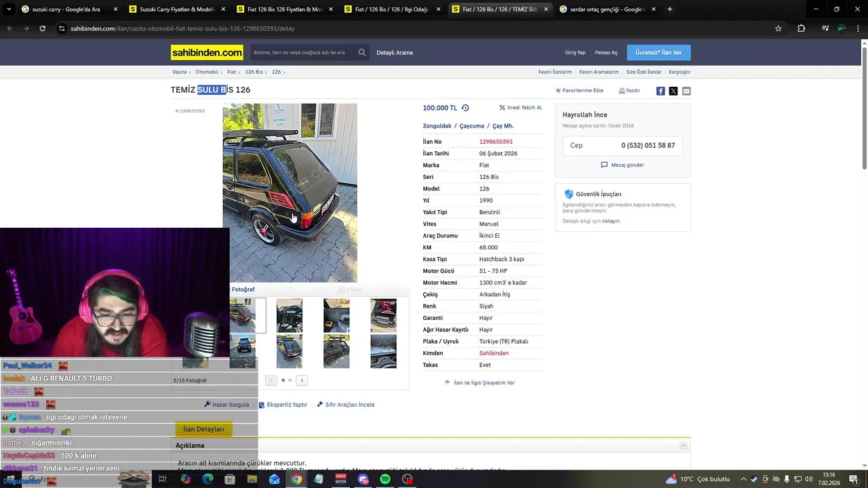Open the Zonguldak location link
Image resolution: width=868 pixels, height=488 pixels.
[437, 125]
